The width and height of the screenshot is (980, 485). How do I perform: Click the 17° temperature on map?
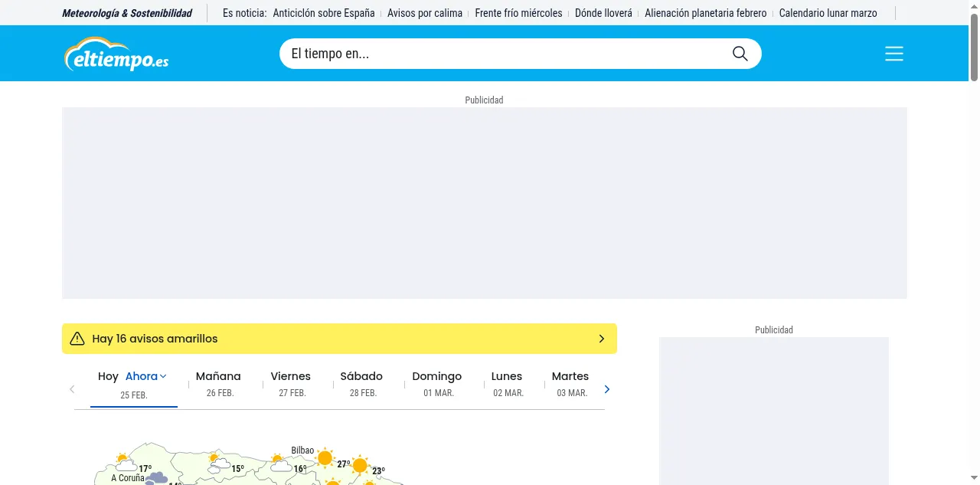[145, 469]
